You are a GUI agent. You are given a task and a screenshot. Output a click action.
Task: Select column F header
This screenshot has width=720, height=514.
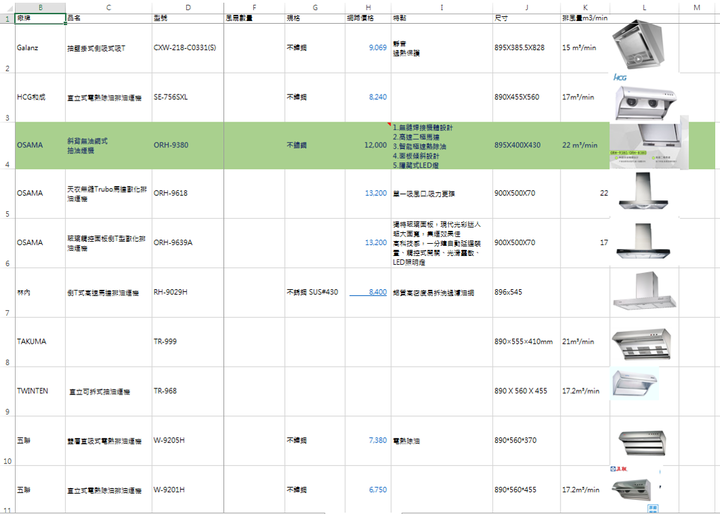pos(254,8)
